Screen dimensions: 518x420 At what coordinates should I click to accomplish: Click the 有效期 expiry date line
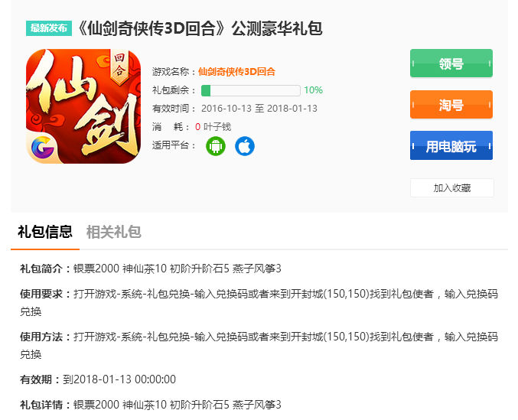98,379
